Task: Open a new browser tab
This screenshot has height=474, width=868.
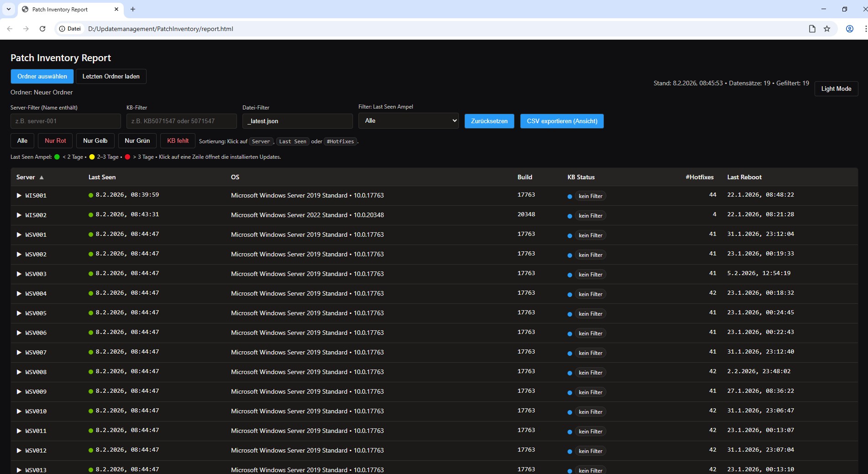Action: point(133,9)
